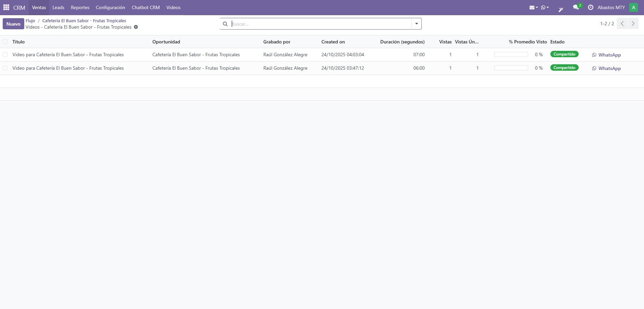Image resolution: width=644 pixels, height=309 pixels.
Task: Go to next page of records
Action: (x=633, y=24)
